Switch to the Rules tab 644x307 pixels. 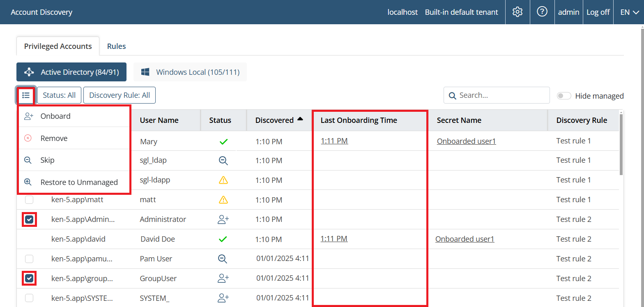116,46
